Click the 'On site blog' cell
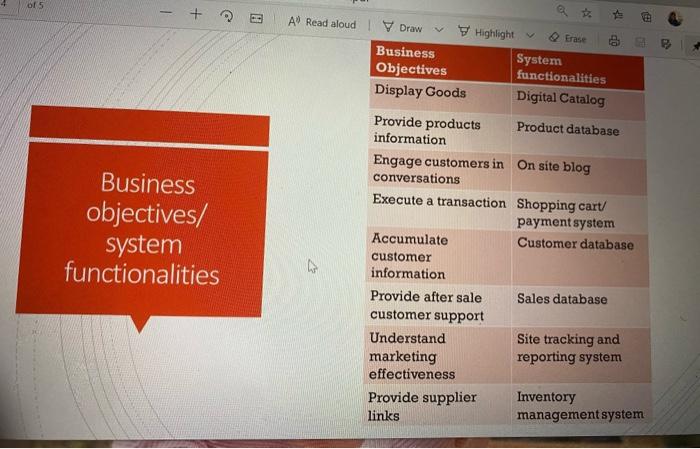Screen dimensions: 700x449 point(579,176)
